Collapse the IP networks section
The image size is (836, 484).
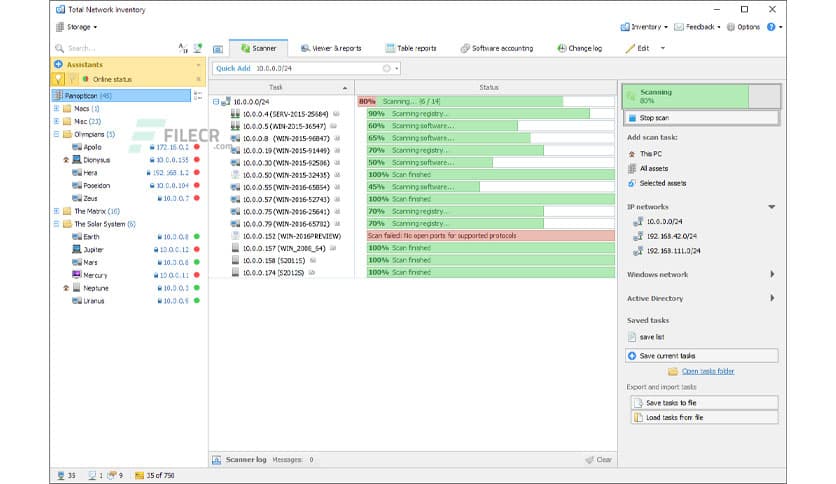(x=771, y=207)
